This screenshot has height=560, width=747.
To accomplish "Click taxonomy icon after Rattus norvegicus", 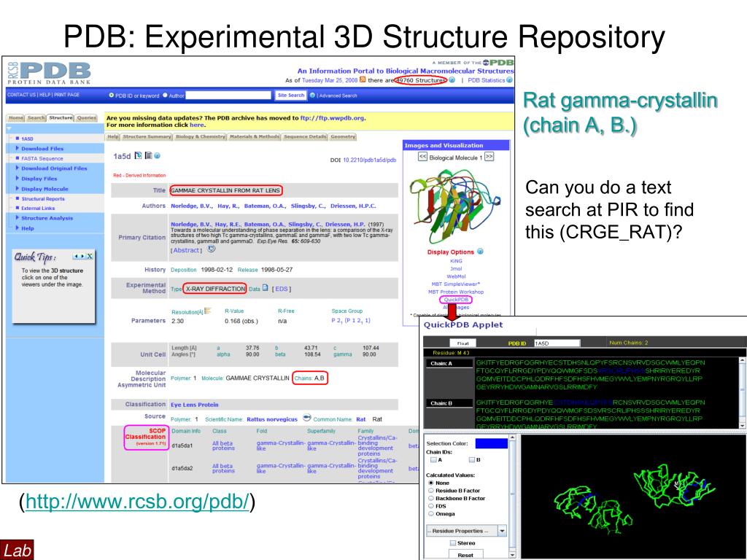I will (x=307, y=418).
